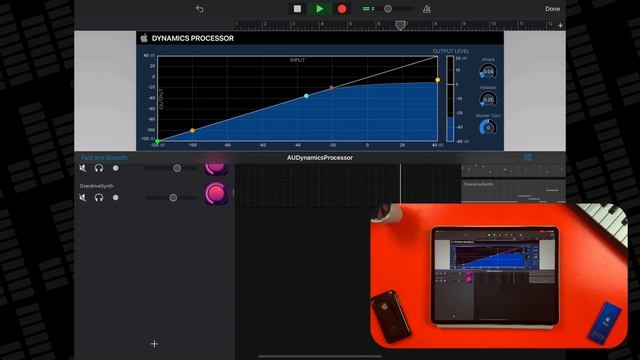Toggle the metronome icon

(427, 9)
